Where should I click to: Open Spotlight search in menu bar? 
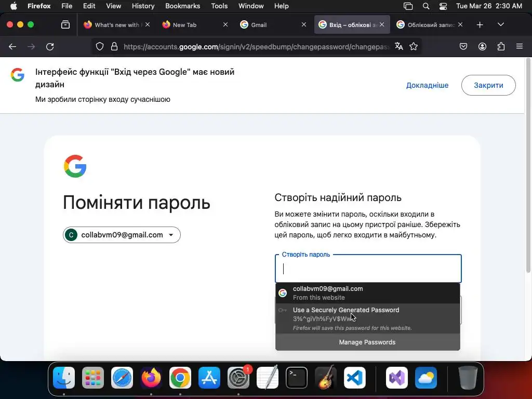[x=426, y=6]
